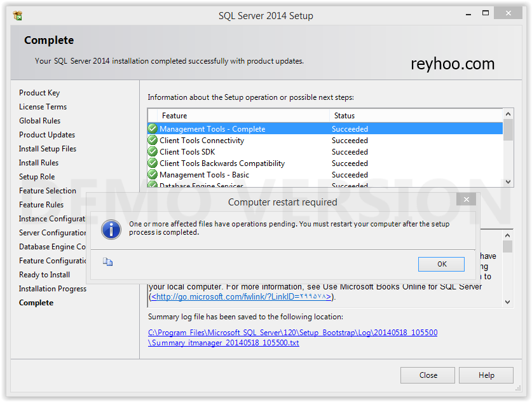This screenshot has height=402, width=532.
Task: Click the Feature Selection step in the sidebar
Action: pos(48,190)
